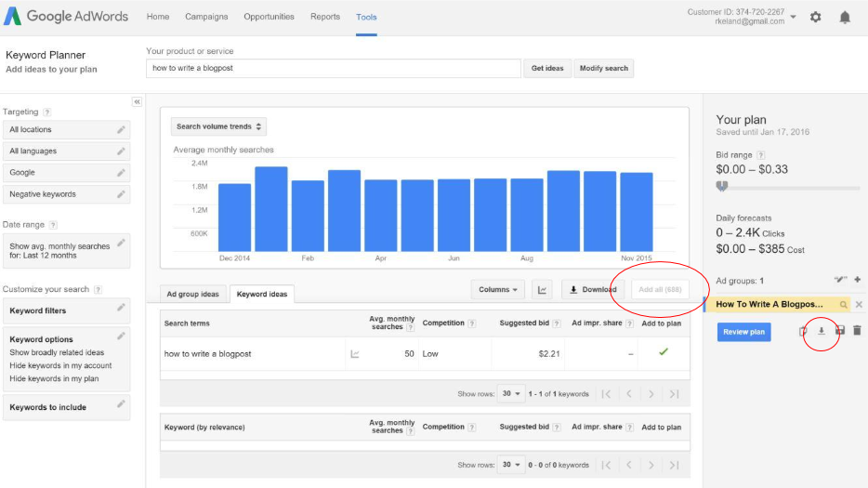
Task: Edit All locations targeting pencil
Action: click(x=121, y=129)
